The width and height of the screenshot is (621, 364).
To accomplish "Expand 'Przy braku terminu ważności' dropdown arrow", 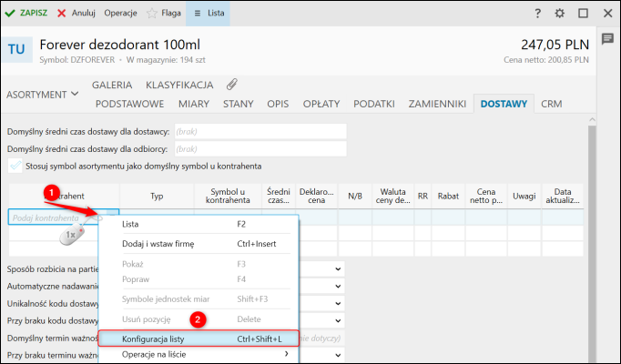I will (x=338, y=355).
